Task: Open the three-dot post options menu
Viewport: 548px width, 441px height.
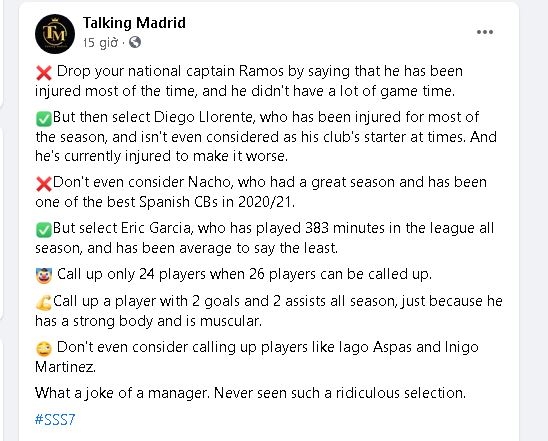Action: click(485, 32)
